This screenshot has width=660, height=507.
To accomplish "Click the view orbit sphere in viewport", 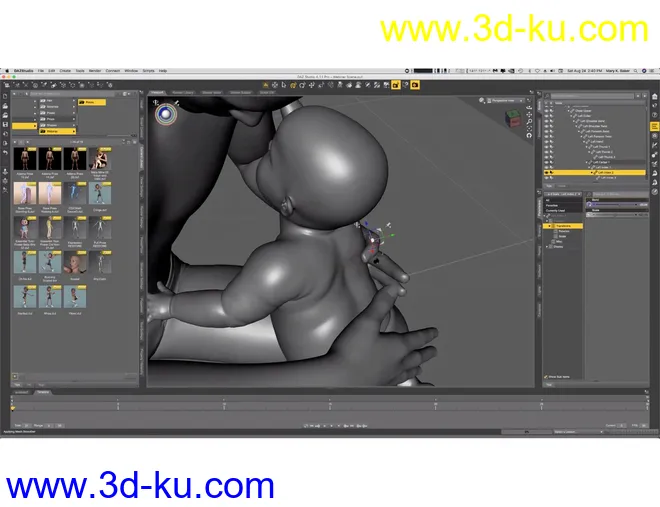I will pos(166,114).
